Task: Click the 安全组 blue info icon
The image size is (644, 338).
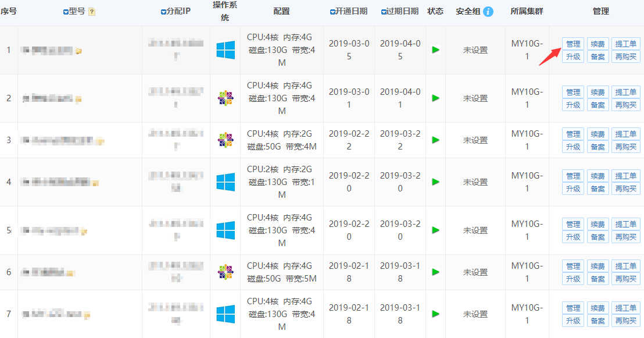Action: tap(488, 12)
